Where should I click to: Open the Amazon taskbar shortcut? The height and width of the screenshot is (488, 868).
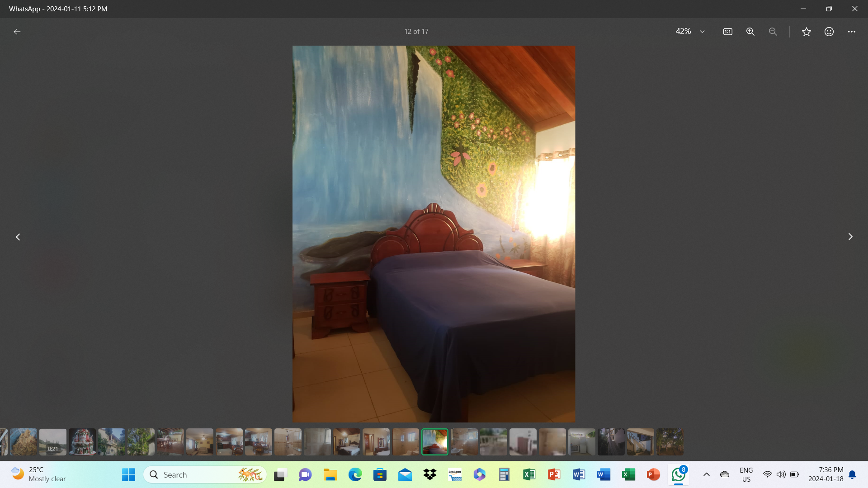[x=455, y=474]
